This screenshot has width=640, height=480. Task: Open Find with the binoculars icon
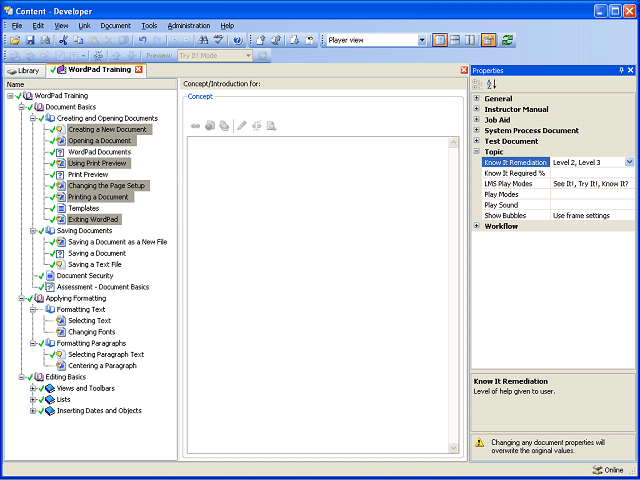(203, 40)
